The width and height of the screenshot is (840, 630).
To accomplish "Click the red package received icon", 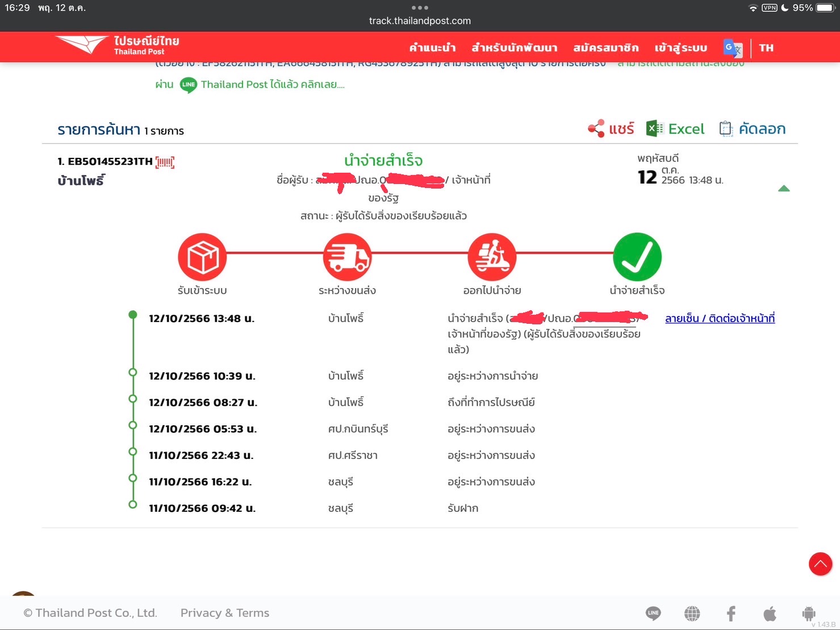I will (202, 257).
